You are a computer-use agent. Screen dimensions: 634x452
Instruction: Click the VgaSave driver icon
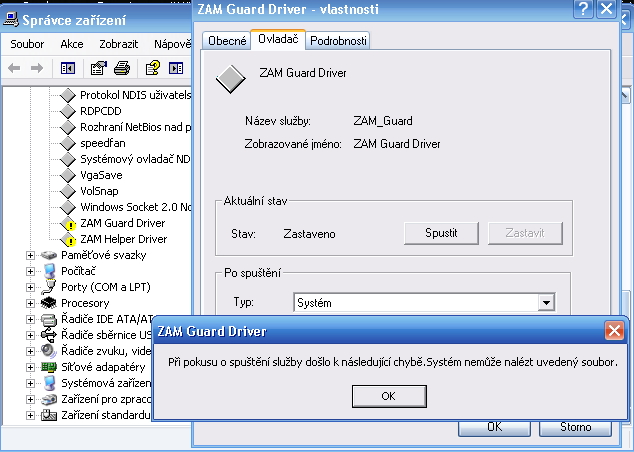coord(68,175)
